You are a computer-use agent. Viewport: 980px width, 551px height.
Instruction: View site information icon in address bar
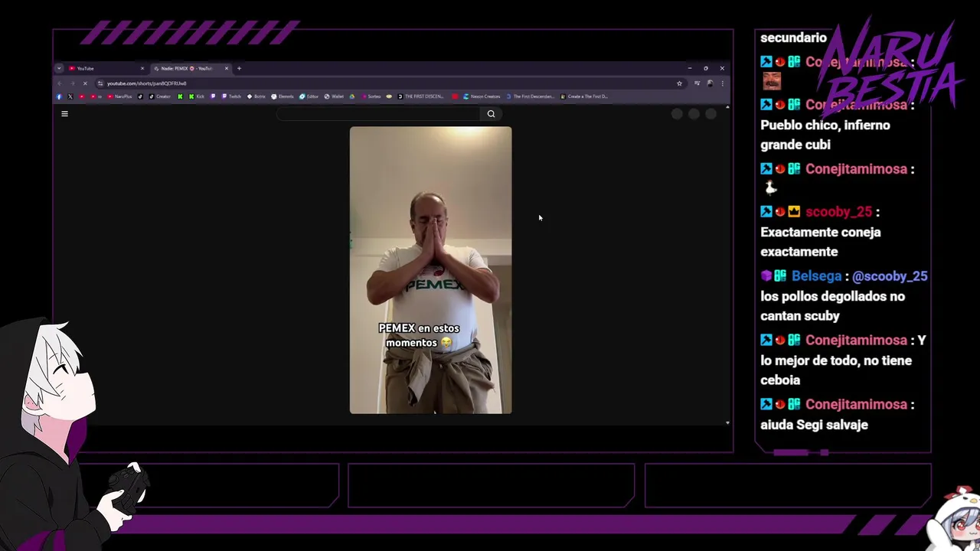tap(100, 83)
